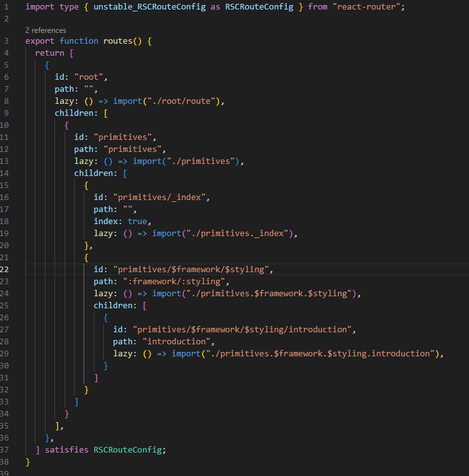Click the "./primitives._index" import path
The image size is (469, 476).
(x=237, y=234)
